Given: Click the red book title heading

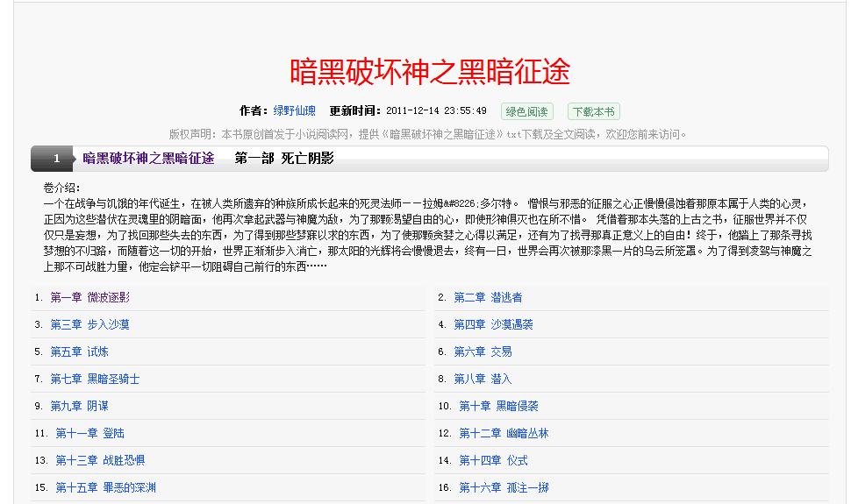Looking at the screenshot, I should [x=430, y=71].
